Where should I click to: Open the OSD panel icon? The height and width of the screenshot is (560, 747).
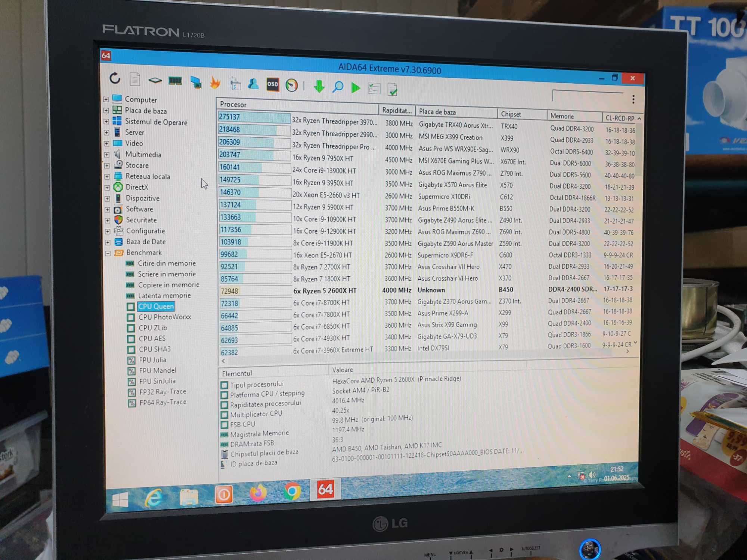273,84
